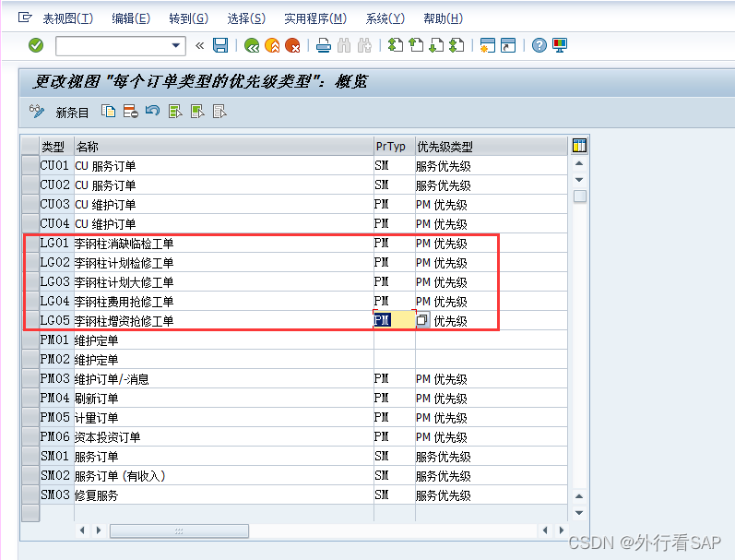Click the customize local layout monitor icon
The width and height of the screenshot is (735, 560).
(x=560, y=45)
